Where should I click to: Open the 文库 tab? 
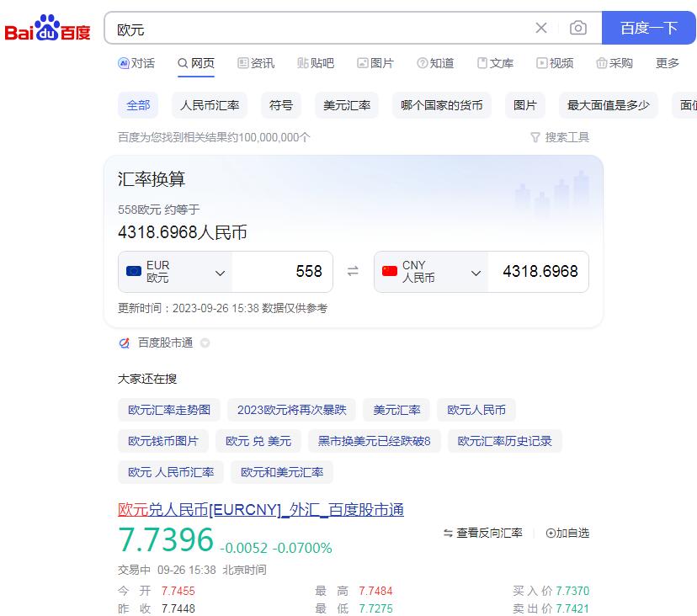point(495,63)
